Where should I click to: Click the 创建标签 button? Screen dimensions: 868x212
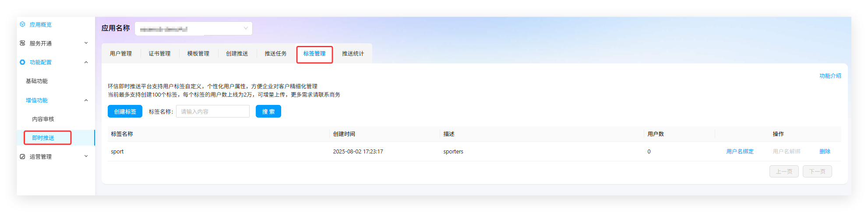[x=125, y=111]
